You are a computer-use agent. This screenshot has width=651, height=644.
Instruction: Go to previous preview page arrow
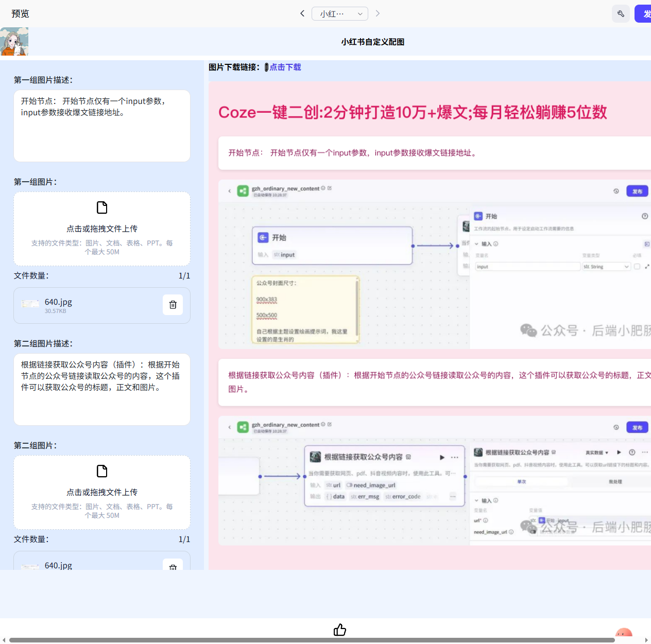[302, 13]
